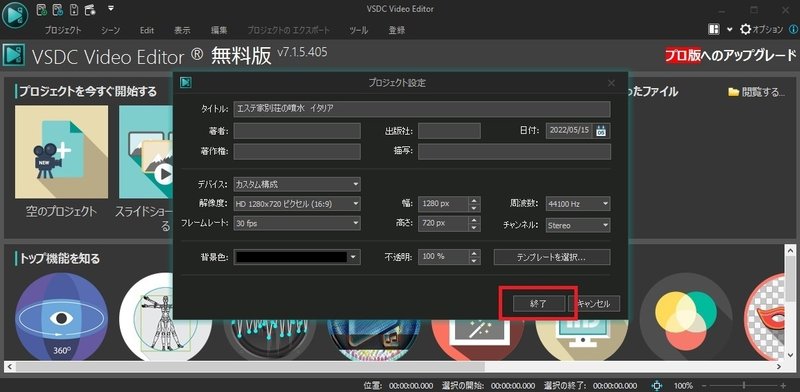This screenshot has height=392, width=800.
Task: Click the horizontal scrollbar thumb under feature icons
Action: (249, 366)
